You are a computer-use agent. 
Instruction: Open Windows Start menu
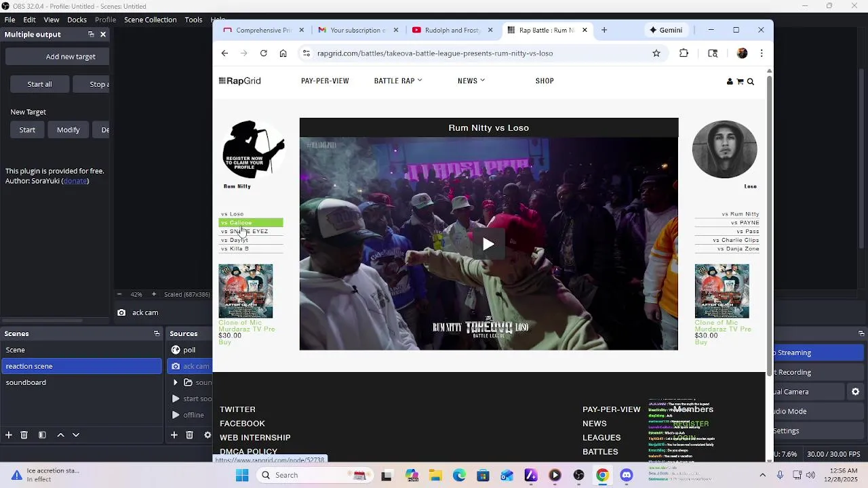[242, 475]
